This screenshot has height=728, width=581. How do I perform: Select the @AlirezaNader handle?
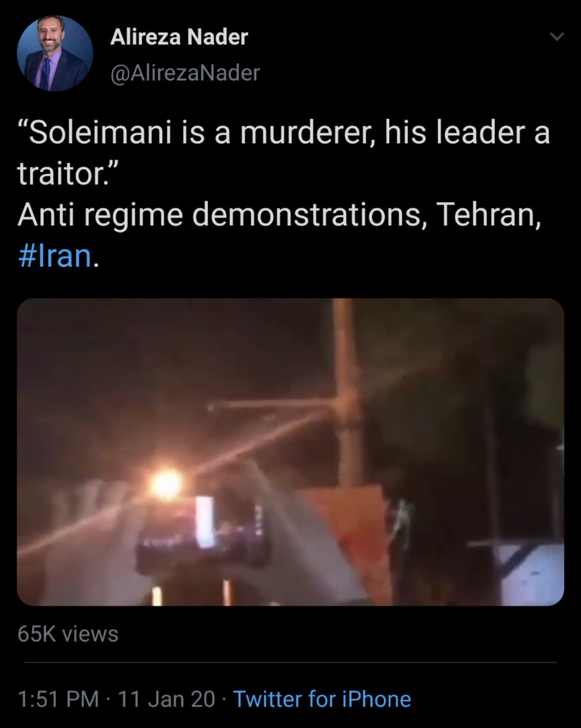[185, 73]
